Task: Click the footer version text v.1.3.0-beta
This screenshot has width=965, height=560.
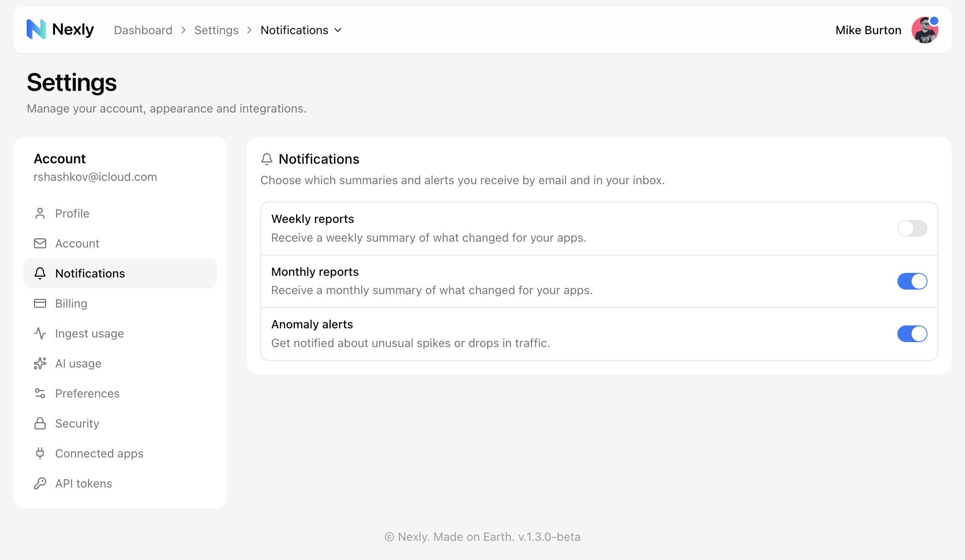Action: [x=549, y=537]
